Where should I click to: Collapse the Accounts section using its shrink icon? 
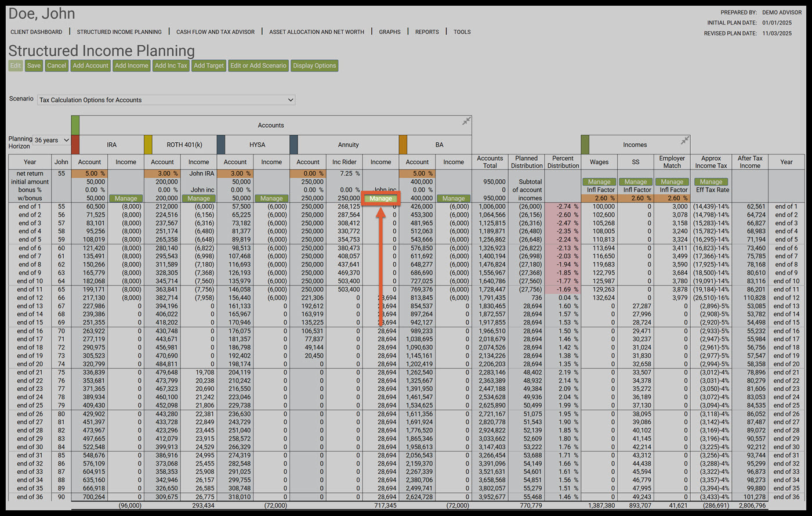(466, 121)
